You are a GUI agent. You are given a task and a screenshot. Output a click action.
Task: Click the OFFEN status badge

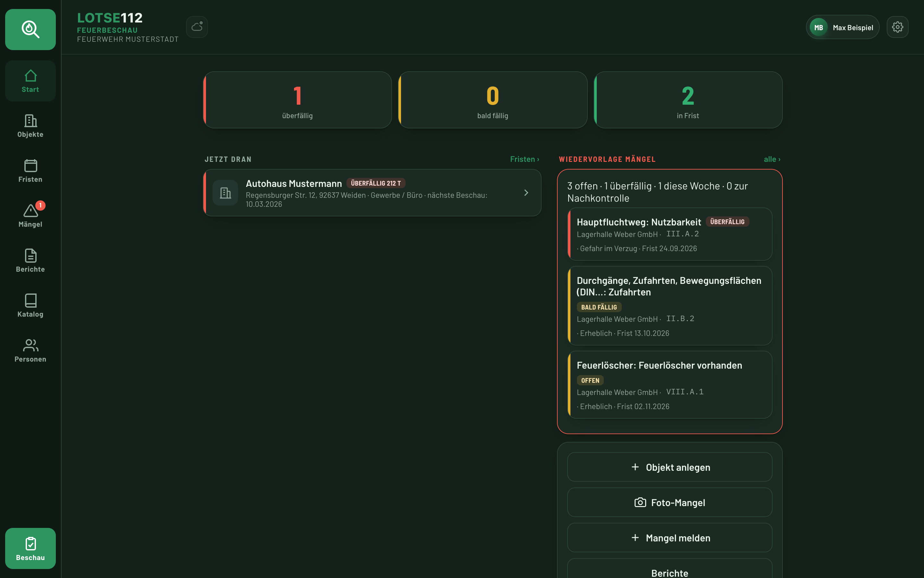(x=590, y=381)
